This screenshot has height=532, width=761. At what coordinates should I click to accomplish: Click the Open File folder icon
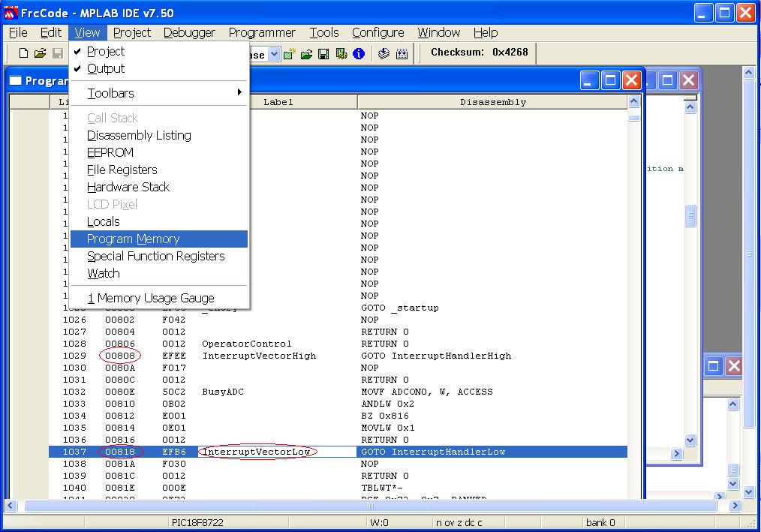40,53
